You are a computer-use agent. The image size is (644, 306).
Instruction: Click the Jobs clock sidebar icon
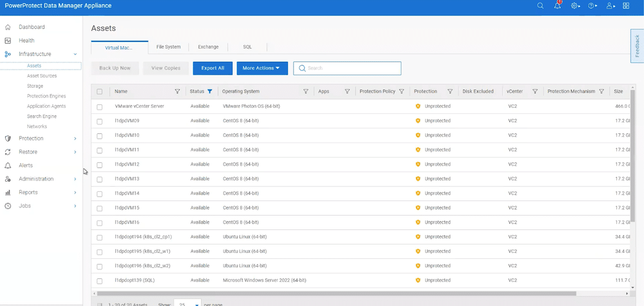click(x=7, y=206)
